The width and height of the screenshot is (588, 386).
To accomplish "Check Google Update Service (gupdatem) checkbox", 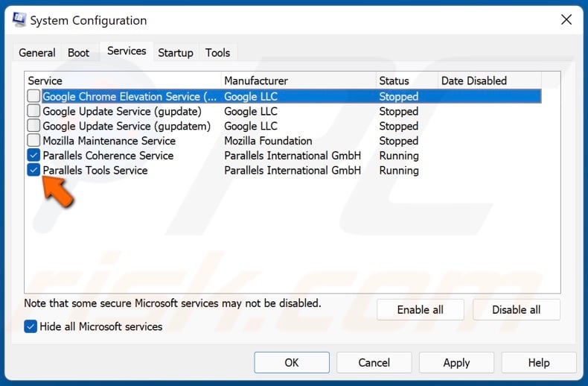I will [33, 125].
